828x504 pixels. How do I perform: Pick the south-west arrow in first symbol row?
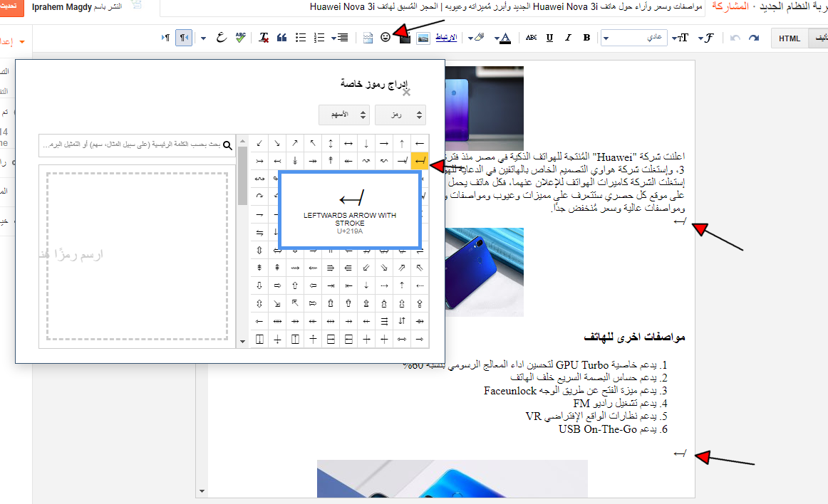coord(259,143)
